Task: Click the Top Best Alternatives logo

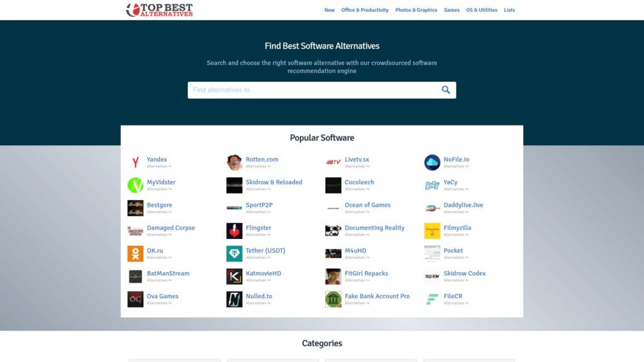Action: point(159,10)
